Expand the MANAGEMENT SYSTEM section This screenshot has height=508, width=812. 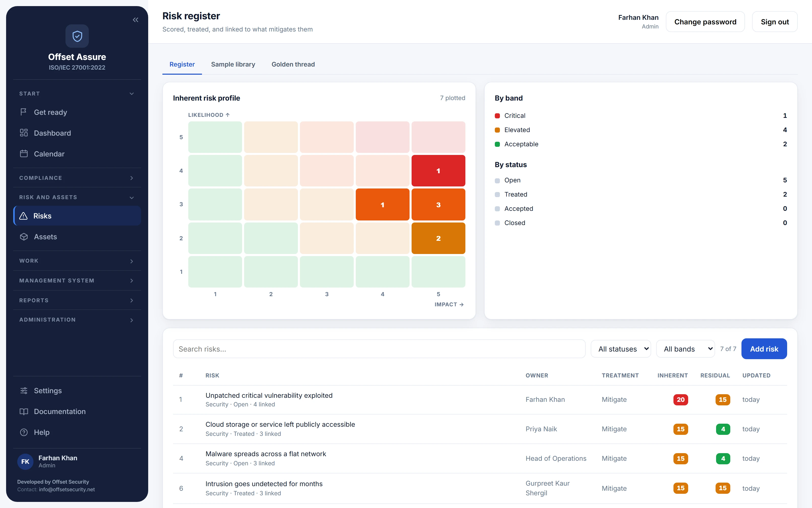(x=77, y=280)
